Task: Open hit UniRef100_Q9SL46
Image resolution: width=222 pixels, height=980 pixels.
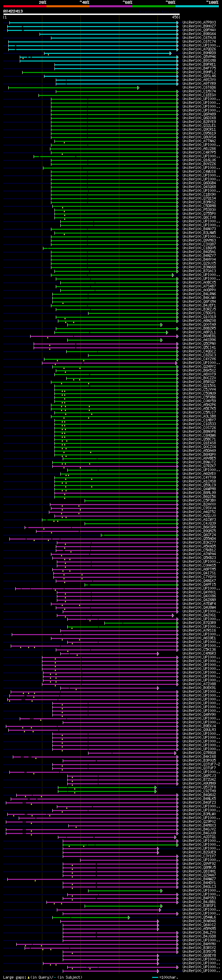Action: [199, 76]
